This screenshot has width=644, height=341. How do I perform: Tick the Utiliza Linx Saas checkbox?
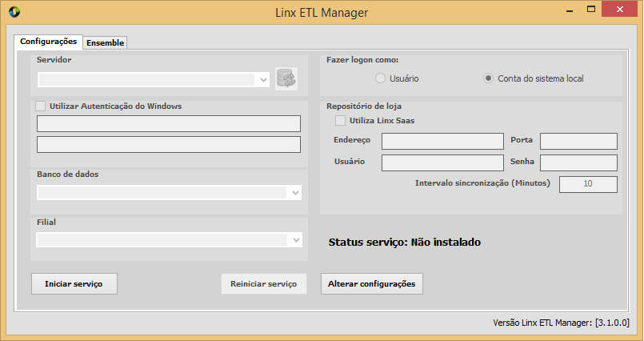click(x=340, y=120)
